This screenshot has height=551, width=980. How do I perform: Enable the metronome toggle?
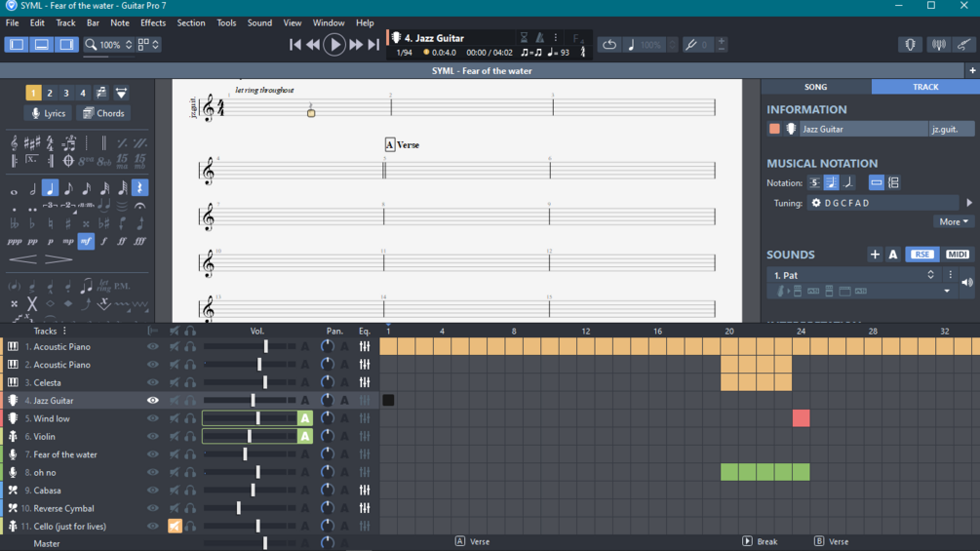click(539, 37)
